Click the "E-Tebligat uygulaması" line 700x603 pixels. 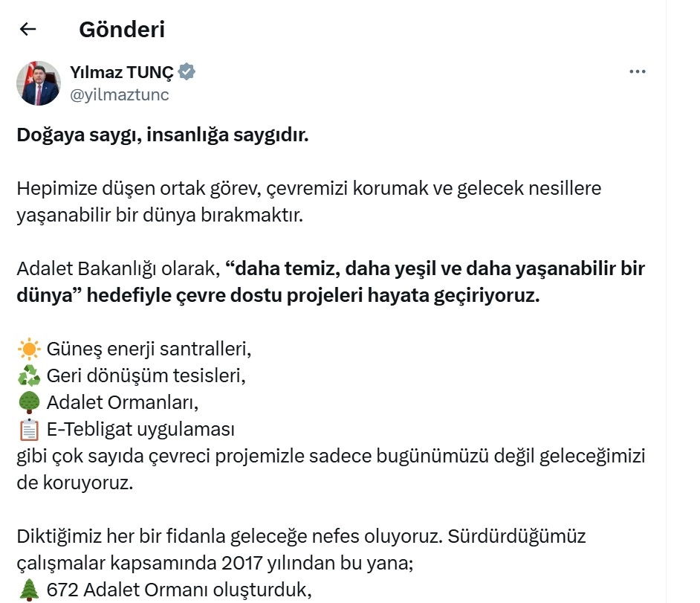point(140,430)
